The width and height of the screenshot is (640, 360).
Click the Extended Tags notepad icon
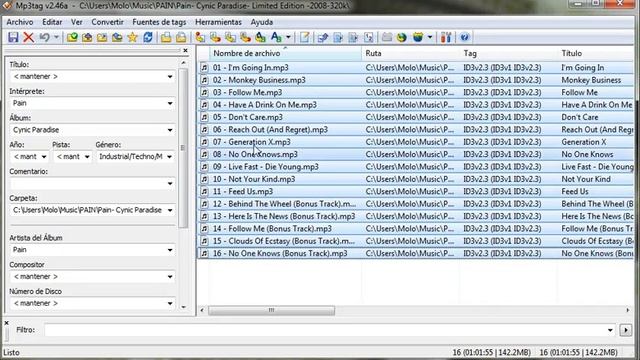tap(304, 38)
